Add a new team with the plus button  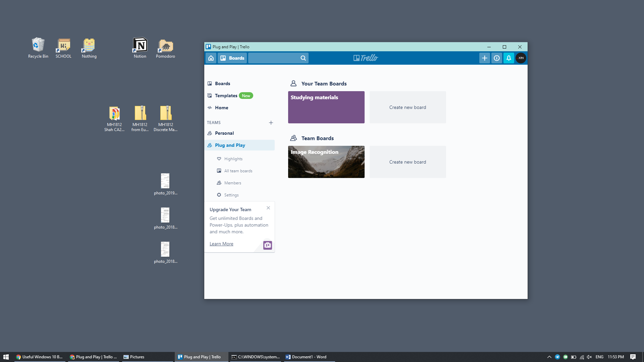pyautogui.click(x=271, y=123)
